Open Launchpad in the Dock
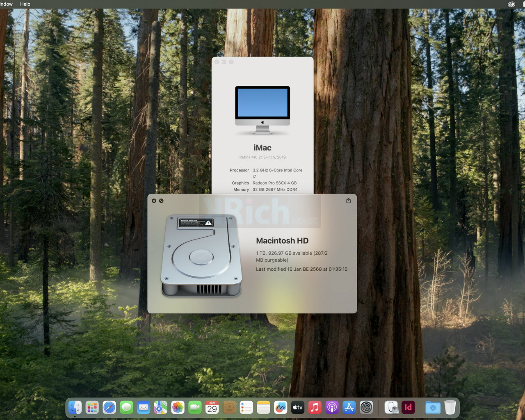 pos(92,407)
